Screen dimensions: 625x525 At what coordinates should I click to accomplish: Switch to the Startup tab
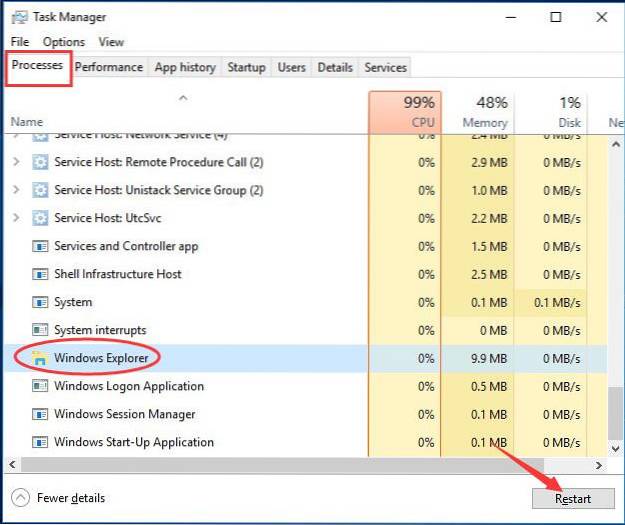point(246,67)
